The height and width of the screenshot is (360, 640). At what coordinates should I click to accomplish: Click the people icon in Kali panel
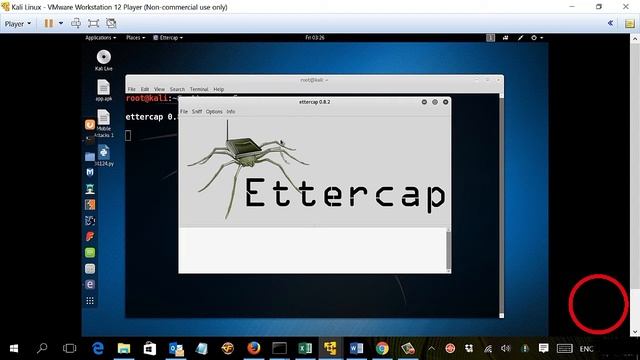click(505, 38)
